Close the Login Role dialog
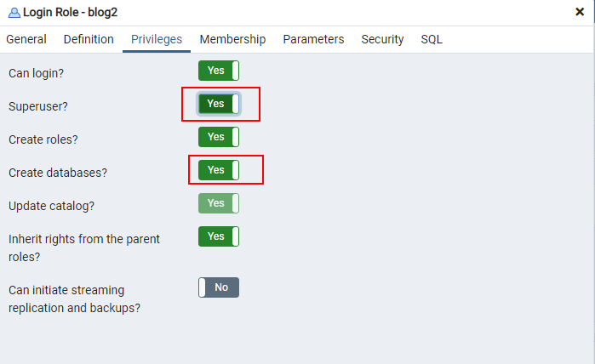 (580, 12)
